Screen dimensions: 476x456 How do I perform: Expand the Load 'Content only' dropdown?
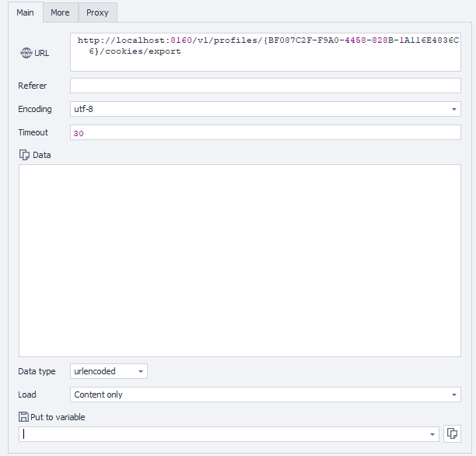(x=454, y=395)
